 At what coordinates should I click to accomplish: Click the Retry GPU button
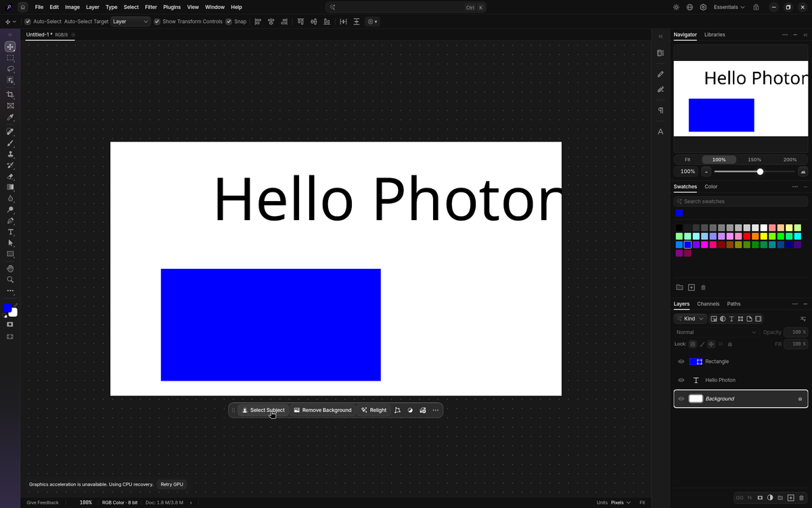pos(172,485)
